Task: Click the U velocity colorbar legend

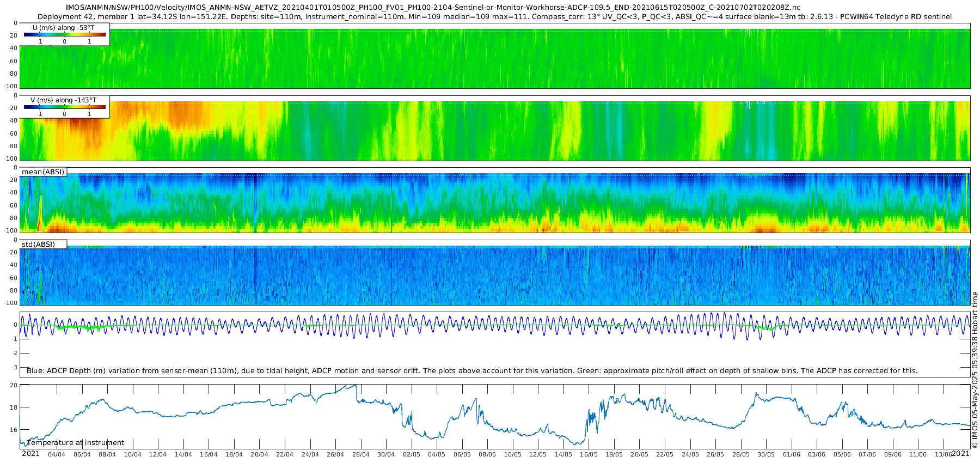Action: click(65, 34)
